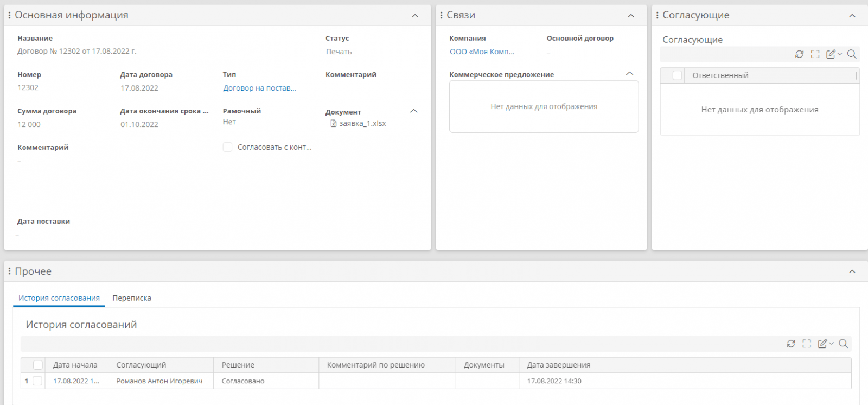
Task: Open edit menu in История согласований toolbar
Action: 825,344
